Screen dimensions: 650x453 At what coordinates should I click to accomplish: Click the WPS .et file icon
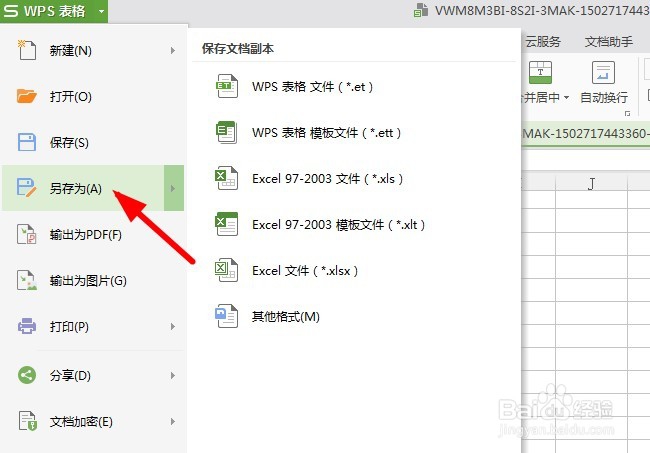(227, 86)
